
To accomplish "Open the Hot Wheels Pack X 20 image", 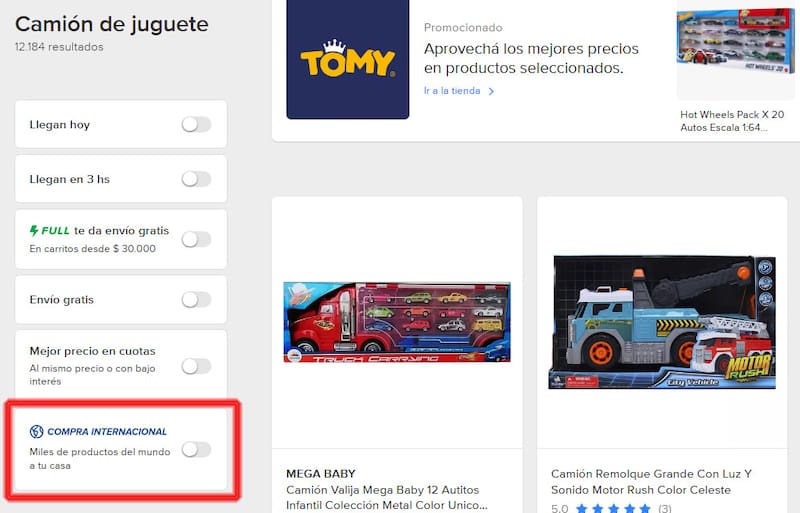I will click(x=735, y=42).
